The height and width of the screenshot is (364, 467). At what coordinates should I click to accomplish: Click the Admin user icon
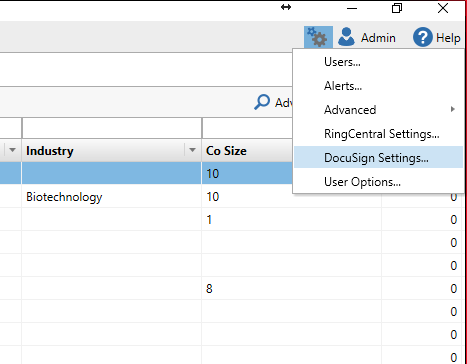(346, 37)
